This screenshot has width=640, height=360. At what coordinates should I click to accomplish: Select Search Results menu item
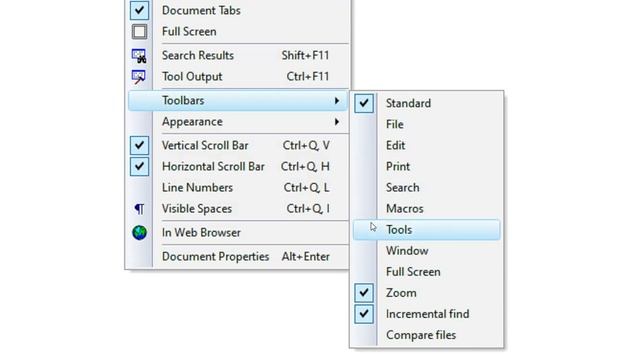(238, 56)
